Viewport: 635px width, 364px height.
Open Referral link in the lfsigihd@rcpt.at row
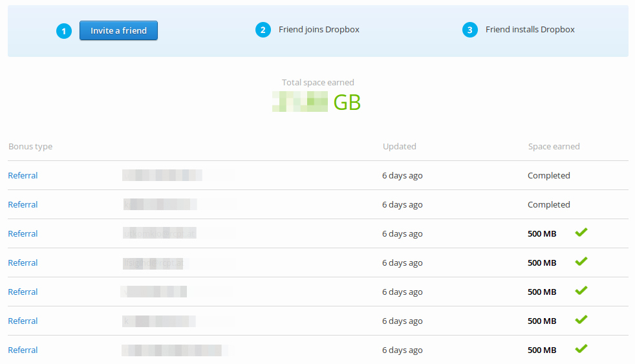click(x=23, y=262)
